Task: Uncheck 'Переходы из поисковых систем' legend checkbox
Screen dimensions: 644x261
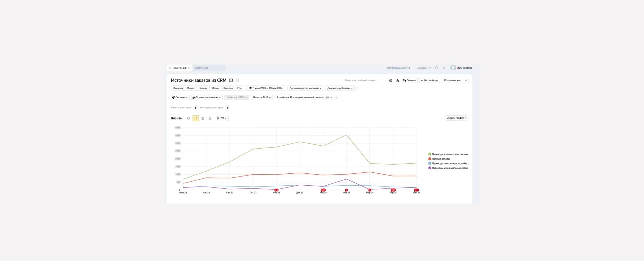Action: [x=430, y=154]
